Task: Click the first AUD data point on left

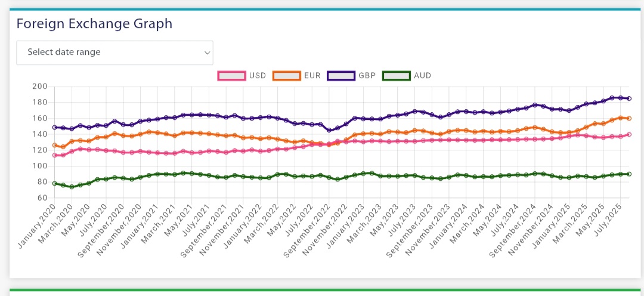Action: pos(54,183)
